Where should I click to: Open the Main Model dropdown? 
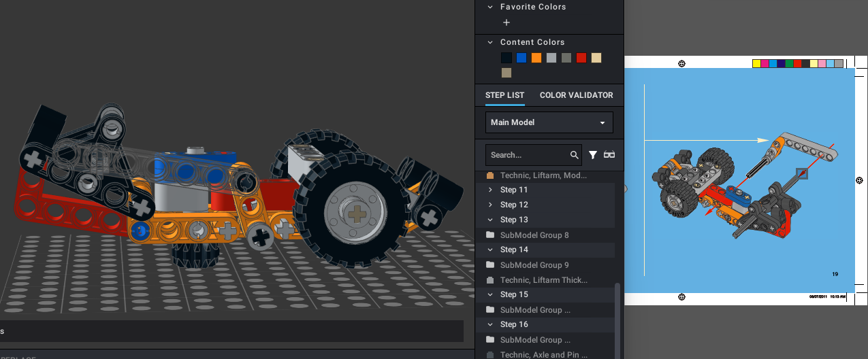(549, 122)
